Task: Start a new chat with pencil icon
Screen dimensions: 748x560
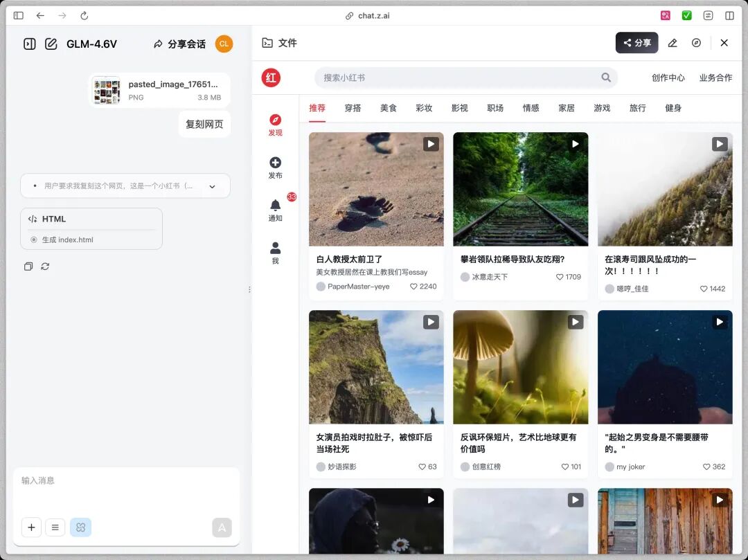Action: coord(51,44)
